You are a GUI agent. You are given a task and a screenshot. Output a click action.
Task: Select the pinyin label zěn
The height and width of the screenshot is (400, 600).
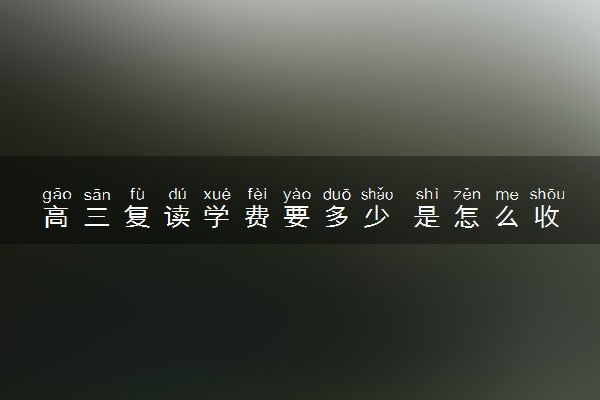467,194
